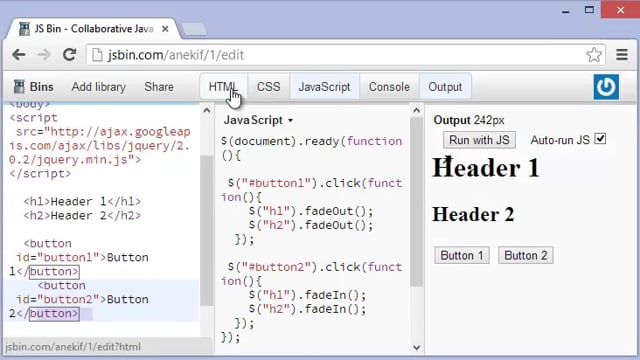Toggle the Console panel
This screenshot has width=640, height=360.
tap(389, 87)
